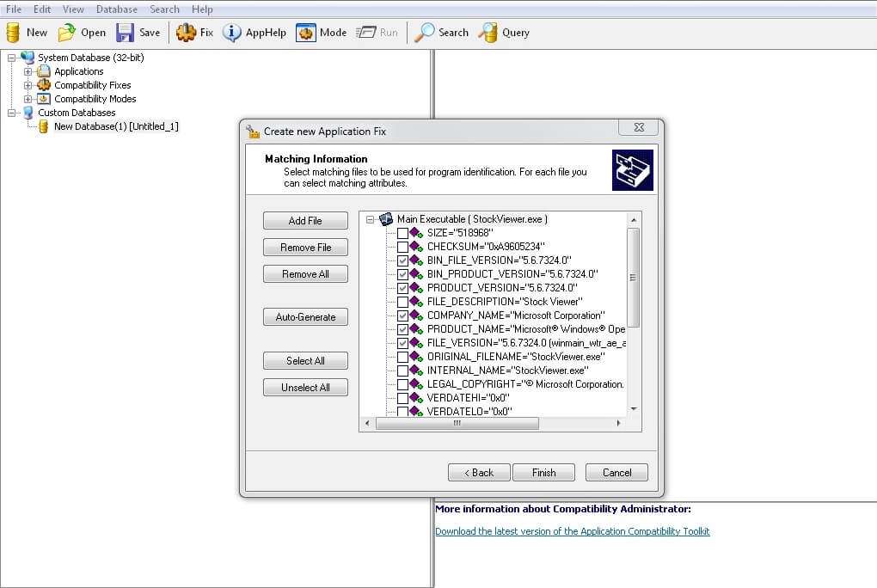Screen dimensions: 877x588
Task: Click the attribute icon beside INTERNAL_NAME
Action: (x=416, y=371)
